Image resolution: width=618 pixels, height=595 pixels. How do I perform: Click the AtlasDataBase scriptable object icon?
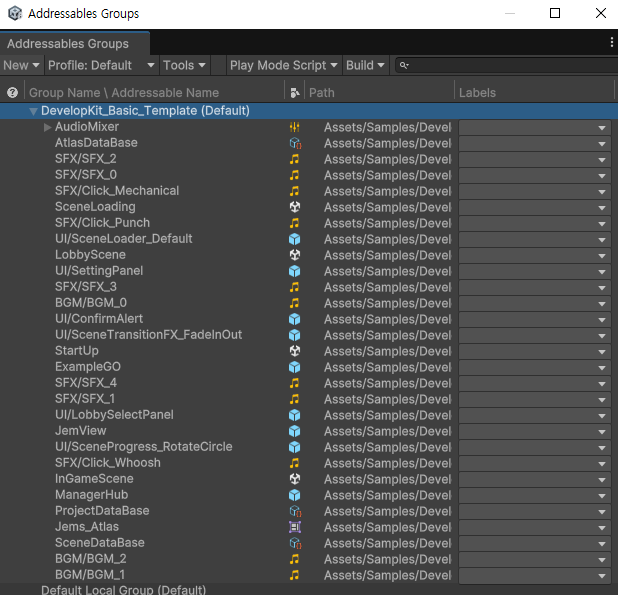(x=295, y=143)
